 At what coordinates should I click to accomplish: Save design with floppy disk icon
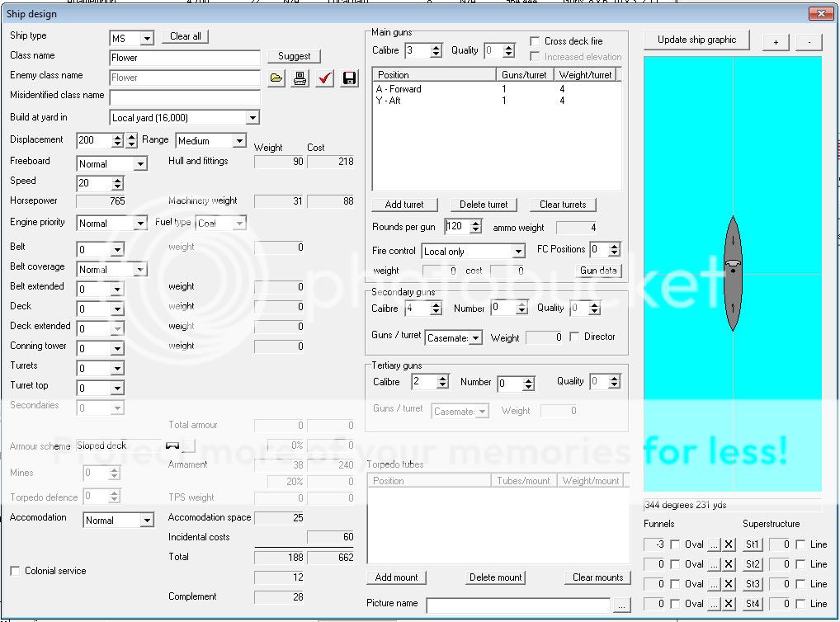coord(349,78)
